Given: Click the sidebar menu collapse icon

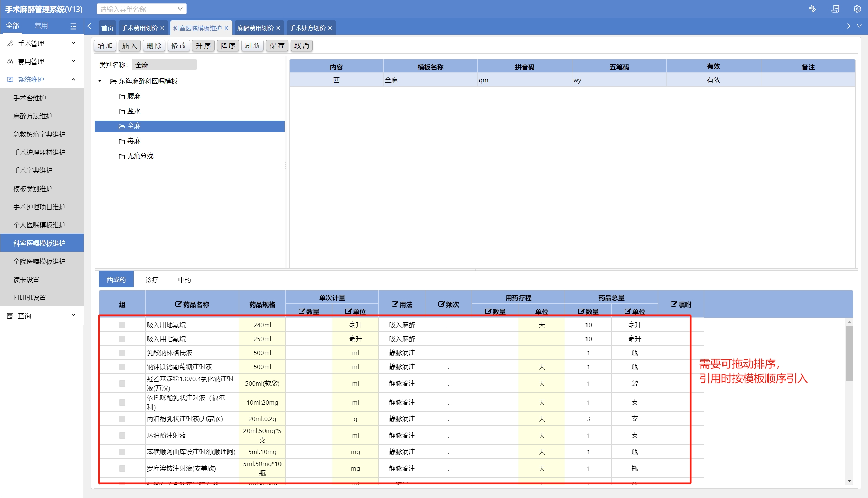Looking at the screenshot, I should pos(73,26).
